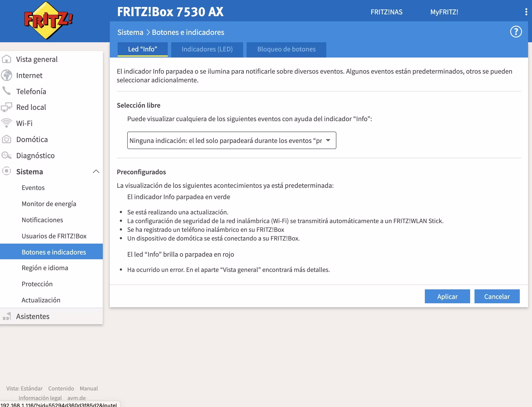Click the Selección libre heading
The height and width of the screenshot is (407, 532).
(x=139, y=105)
